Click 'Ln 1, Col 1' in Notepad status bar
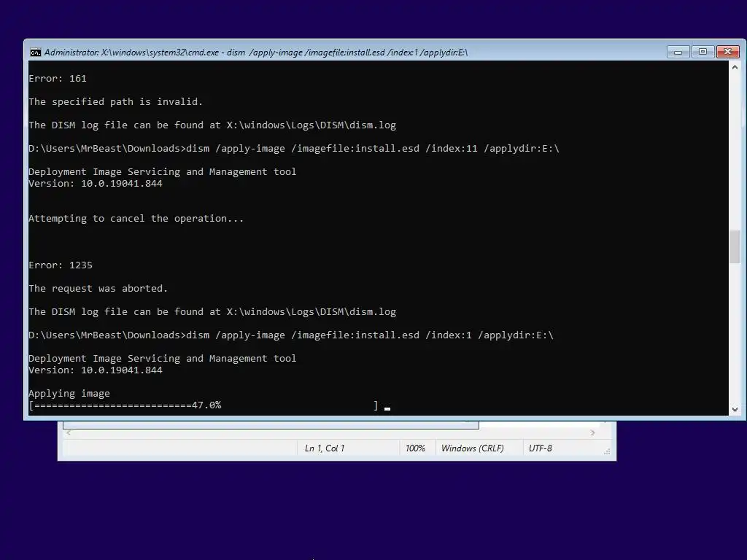The width and height of the screenshot is (747, 560). tap(325, 448)
